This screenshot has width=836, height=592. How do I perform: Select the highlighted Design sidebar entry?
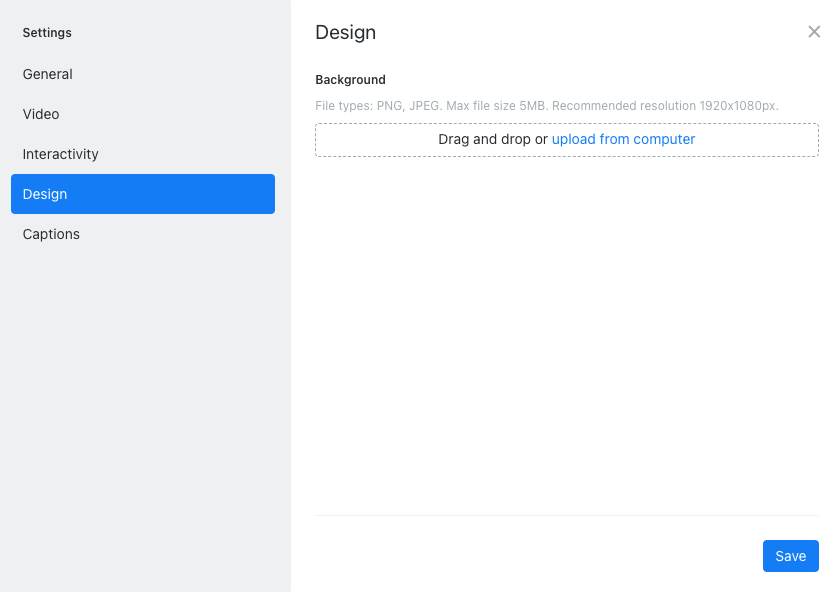[44, 194]
